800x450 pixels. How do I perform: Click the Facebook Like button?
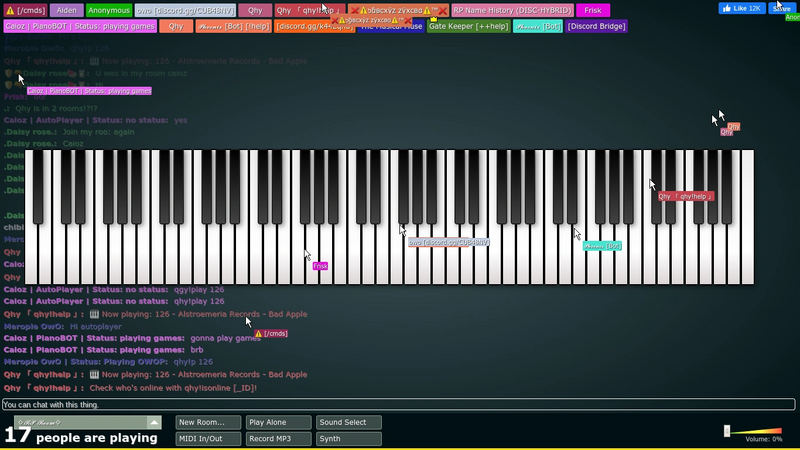[742, 8]
